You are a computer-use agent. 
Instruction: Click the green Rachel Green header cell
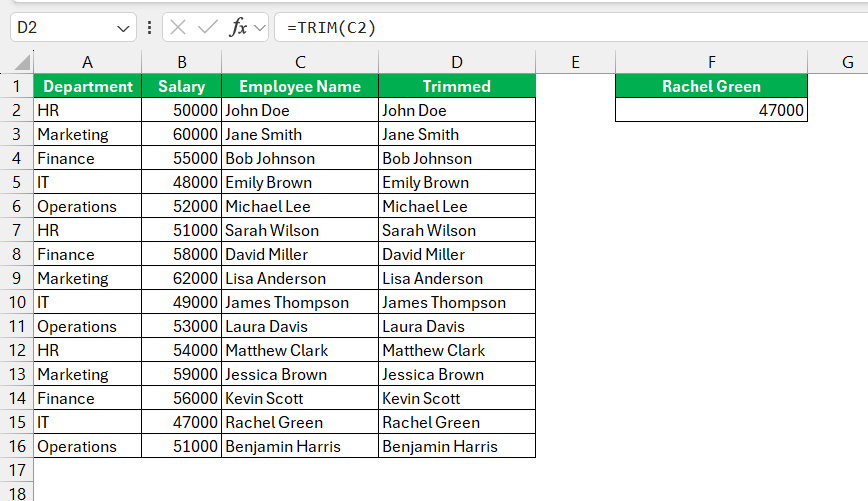(x=711, y=86)
